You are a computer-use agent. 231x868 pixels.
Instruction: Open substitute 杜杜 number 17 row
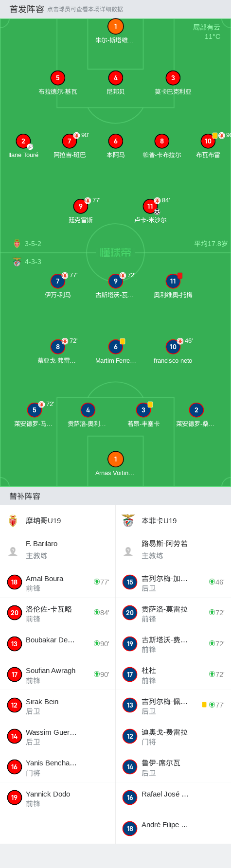pyautogui.click(x=173, y=674)
